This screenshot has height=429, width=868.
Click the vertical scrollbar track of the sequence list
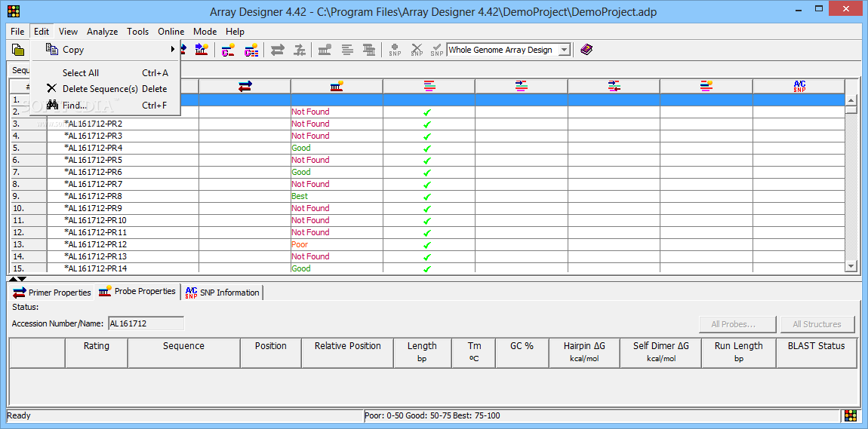pos(852,187)
